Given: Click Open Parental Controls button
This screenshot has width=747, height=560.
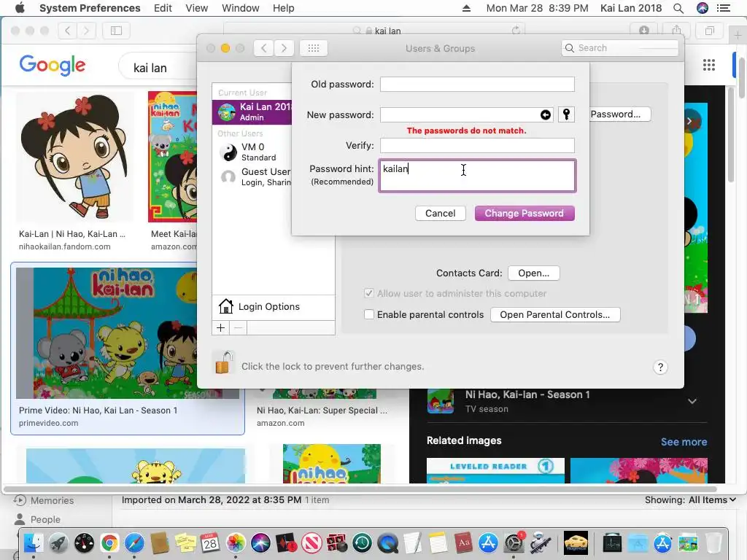Looking at the screenshot, I should 555,314.
